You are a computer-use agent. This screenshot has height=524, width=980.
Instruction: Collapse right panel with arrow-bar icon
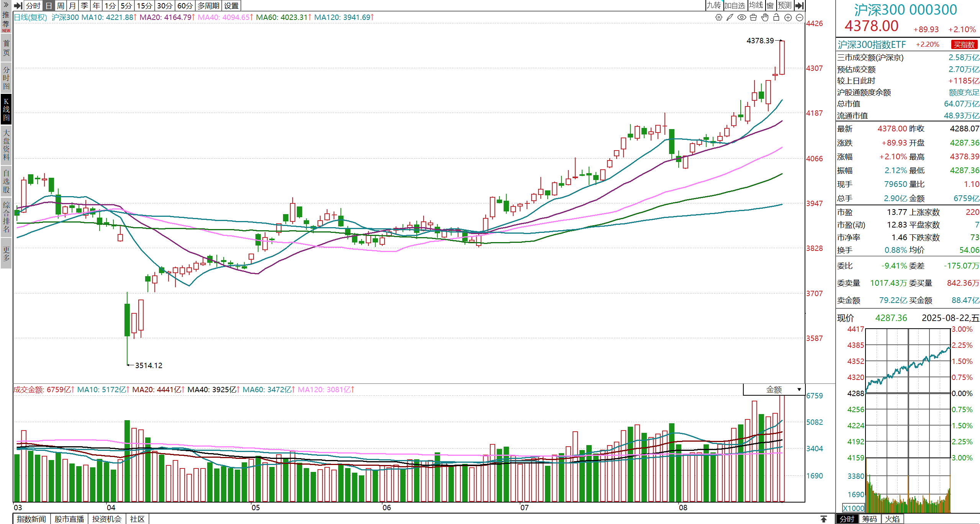[x=799, y=5]
